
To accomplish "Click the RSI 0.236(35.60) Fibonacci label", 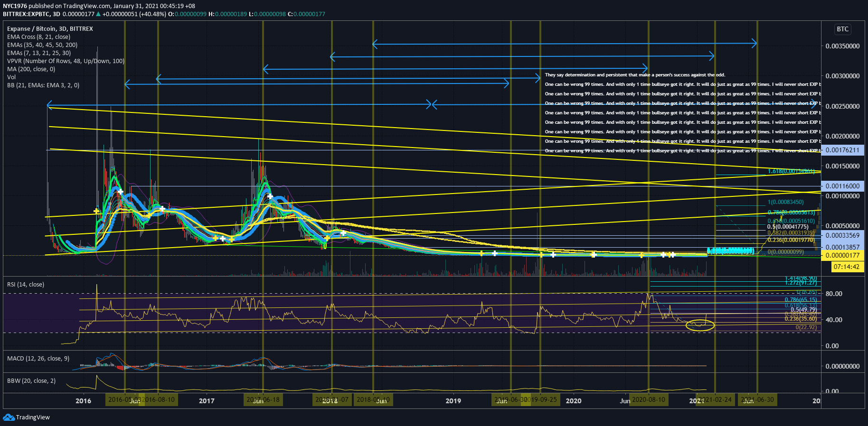I will coord(801,319).
